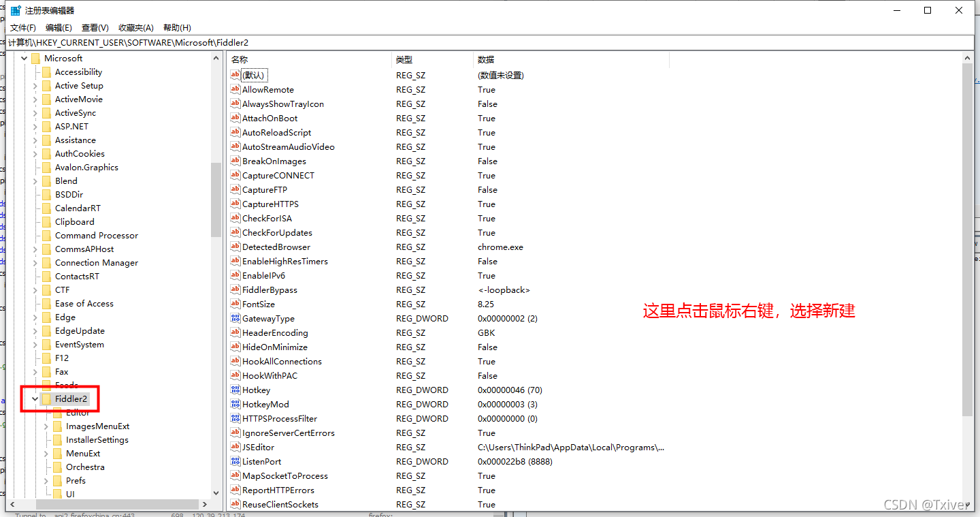The image size is (980, 517).
Task: Click the string icon beside MapSocketToProcess
Action: 235,475
